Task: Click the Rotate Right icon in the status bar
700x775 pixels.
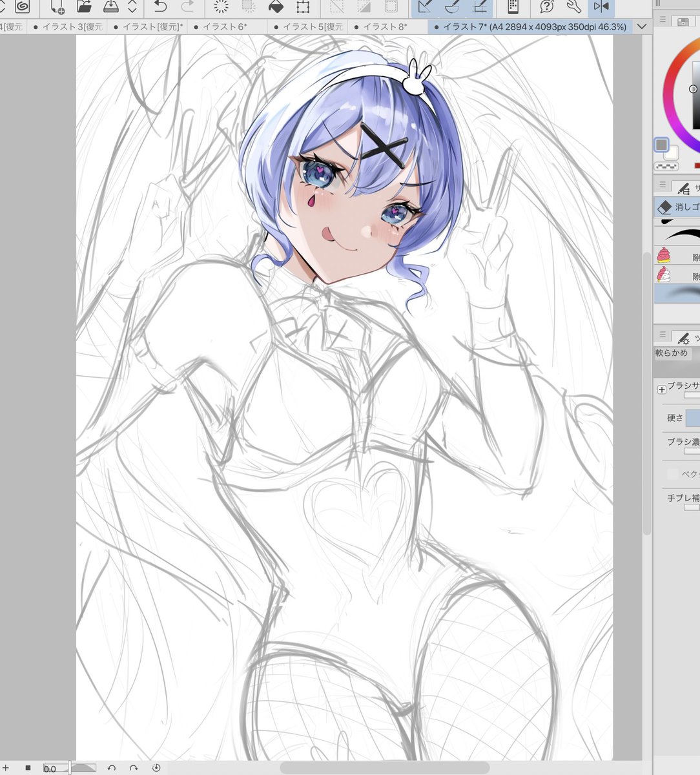Action: pyautogui.click(x=134, y=768)
